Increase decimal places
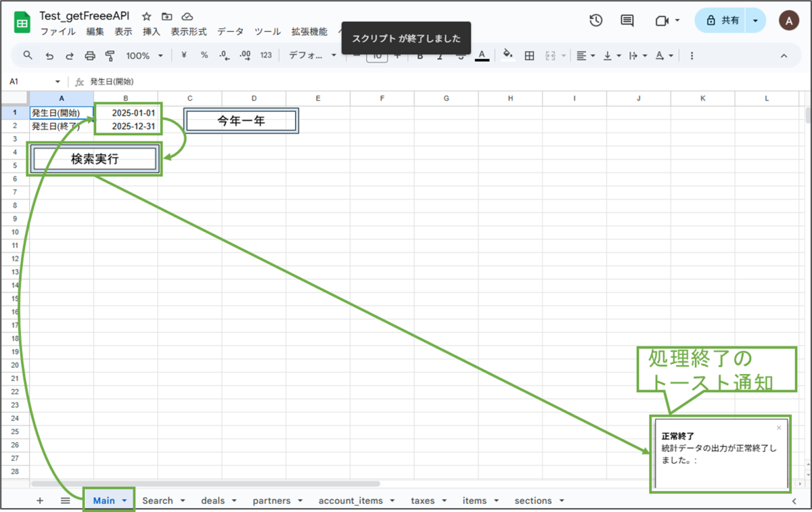812x512 pixels. pyautogui.click(x=245, y=55)
